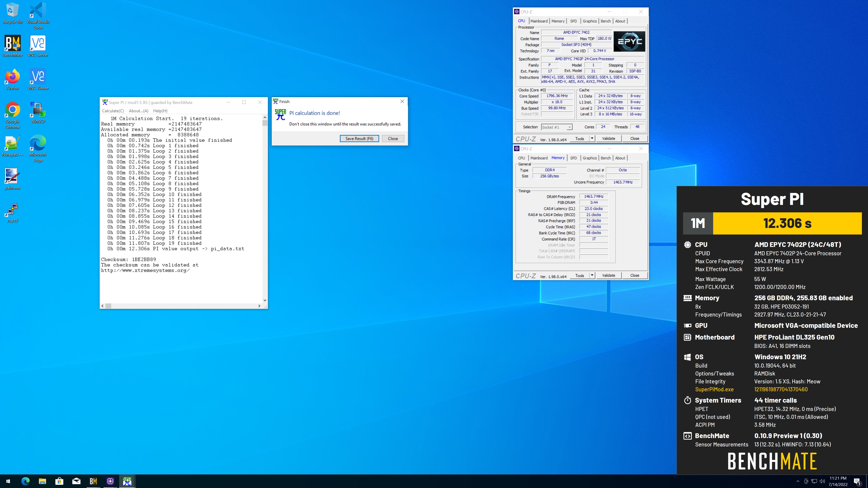Click Close button in bottom CPU-Z window
Viewport: 868px width, 488px height.
[634, 275]
